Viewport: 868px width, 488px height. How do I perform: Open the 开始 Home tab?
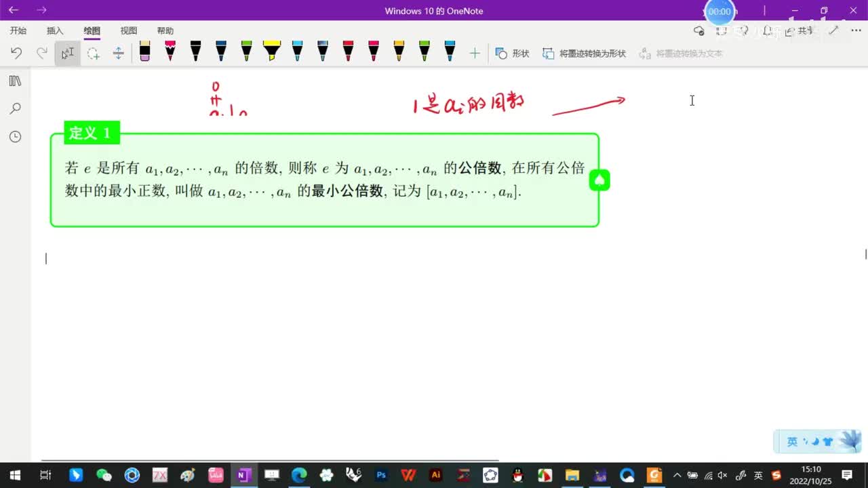tap(18, 30)
